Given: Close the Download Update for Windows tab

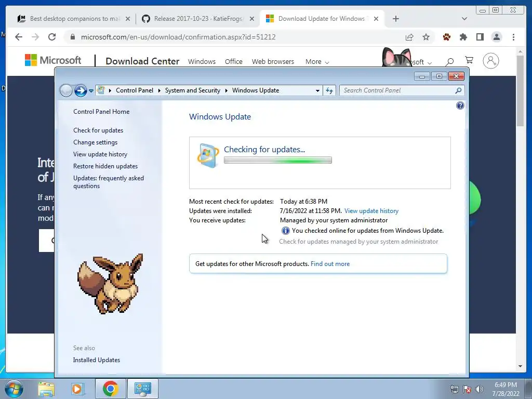Looking at the screenshot, I should coord(376,19).
